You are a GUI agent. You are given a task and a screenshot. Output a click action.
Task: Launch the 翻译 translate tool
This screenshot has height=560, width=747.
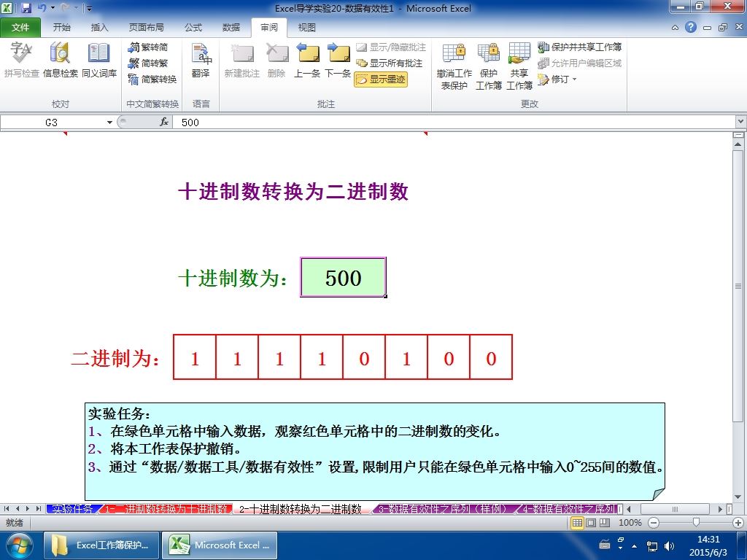201,60
